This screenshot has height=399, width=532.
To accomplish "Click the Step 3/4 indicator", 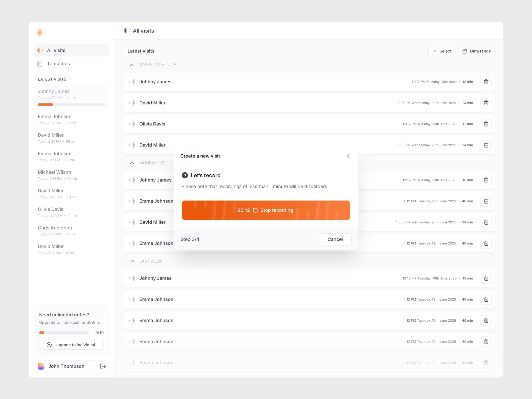I will pyautogui.click(x=190, y=239).
